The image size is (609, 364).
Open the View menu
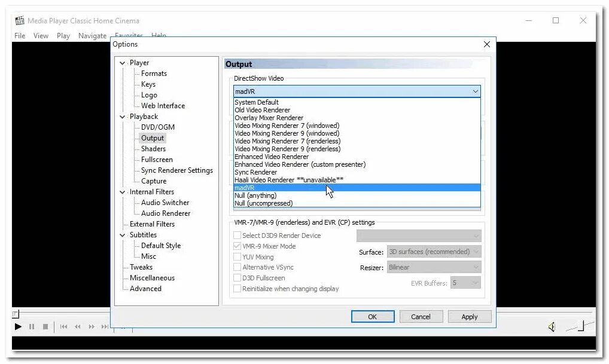click(x=41, y=36)
